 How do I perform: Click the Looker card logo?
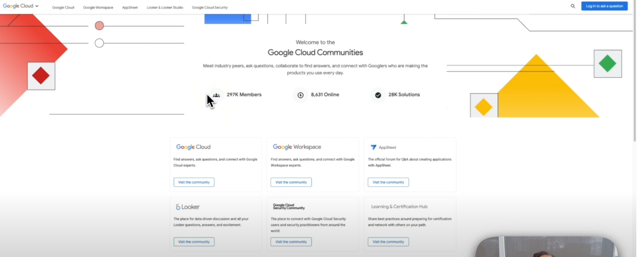point(188,207)
